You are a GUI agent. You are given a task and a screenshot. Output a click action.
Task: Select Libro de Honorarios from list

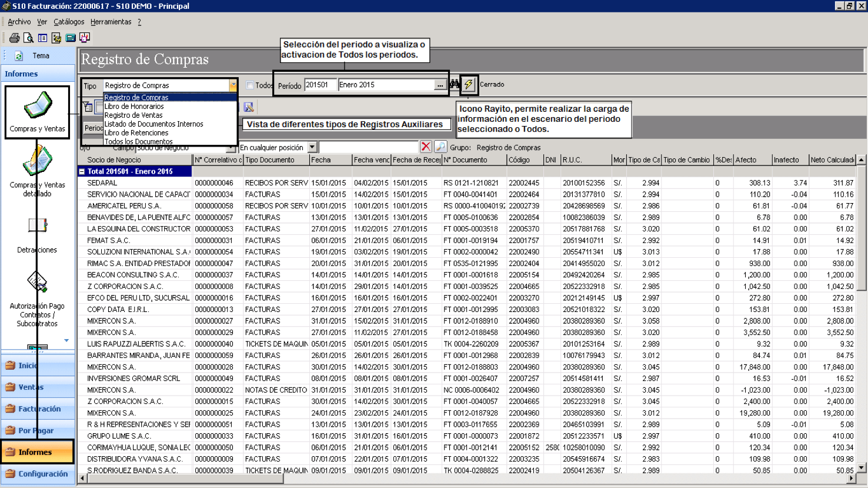click(134, 107)
